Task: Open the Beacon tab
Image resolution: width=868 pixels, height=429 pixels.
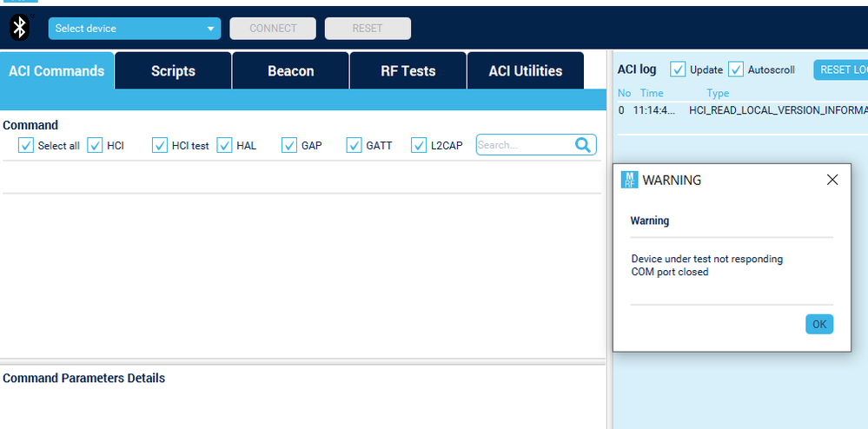Action: [x=290, y=71]
